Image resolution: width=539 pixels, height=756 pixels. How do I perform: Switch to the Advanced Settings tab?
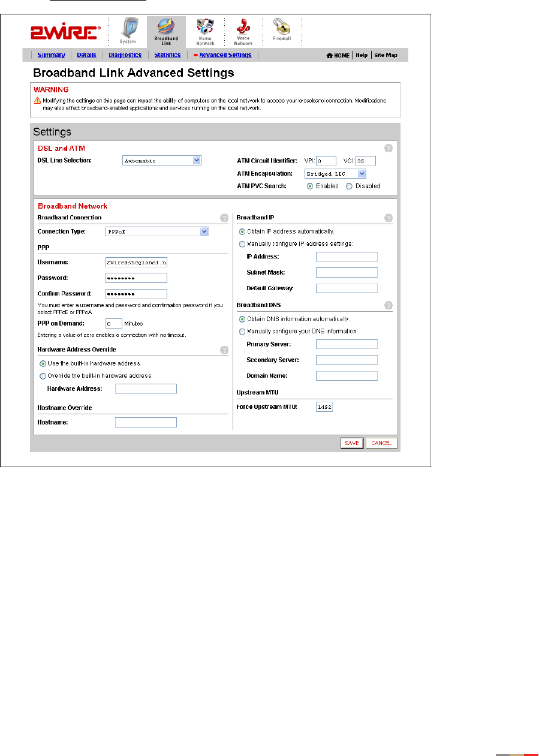225,55
